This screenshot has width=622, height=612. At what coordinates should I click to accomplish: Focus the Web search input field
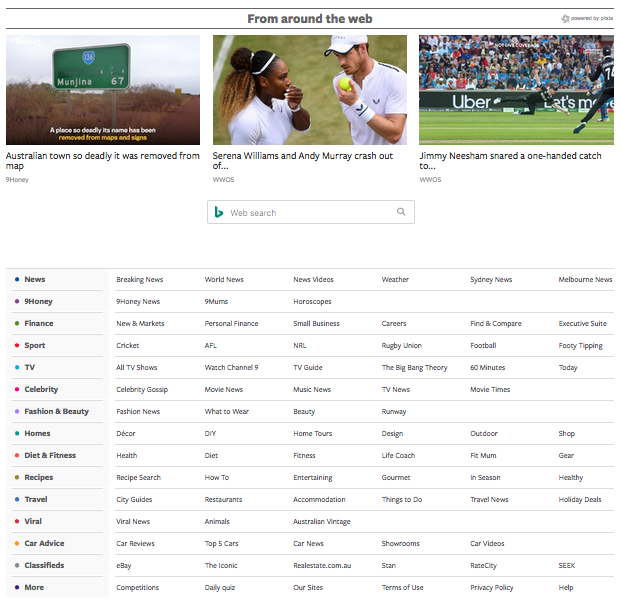pyautogui.click(x=311, y=212)
